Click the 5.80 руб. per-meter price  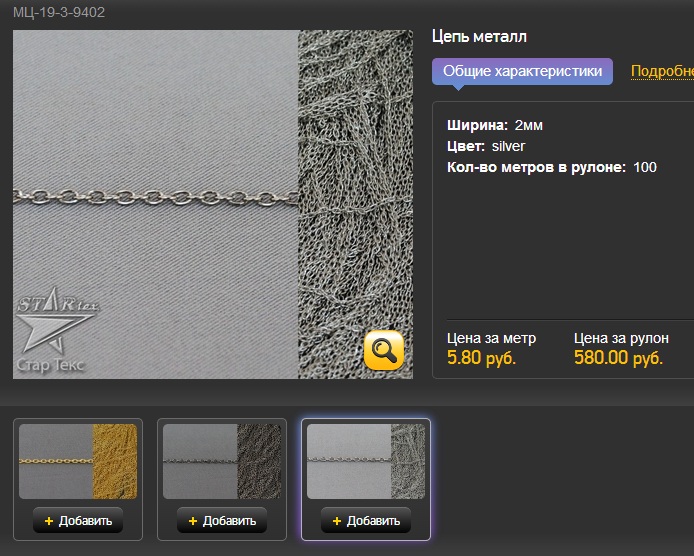tap(481, 358)
